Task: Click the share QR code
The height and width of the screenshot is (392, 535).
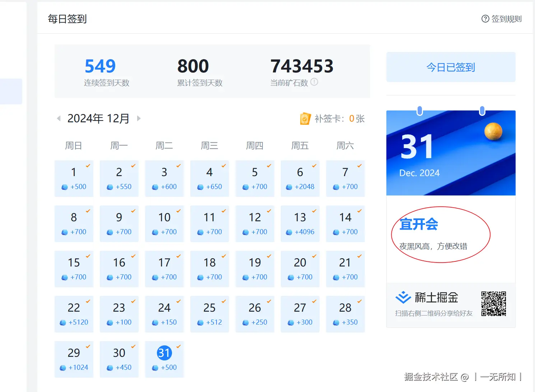Action: point(494,304)
